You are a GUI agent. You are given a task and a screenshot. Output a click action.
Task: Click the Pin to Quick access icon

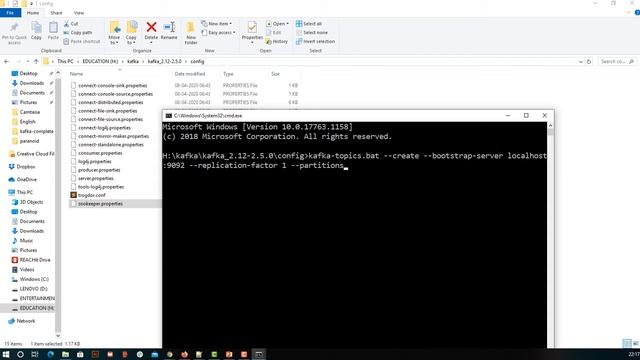point(14,28)
